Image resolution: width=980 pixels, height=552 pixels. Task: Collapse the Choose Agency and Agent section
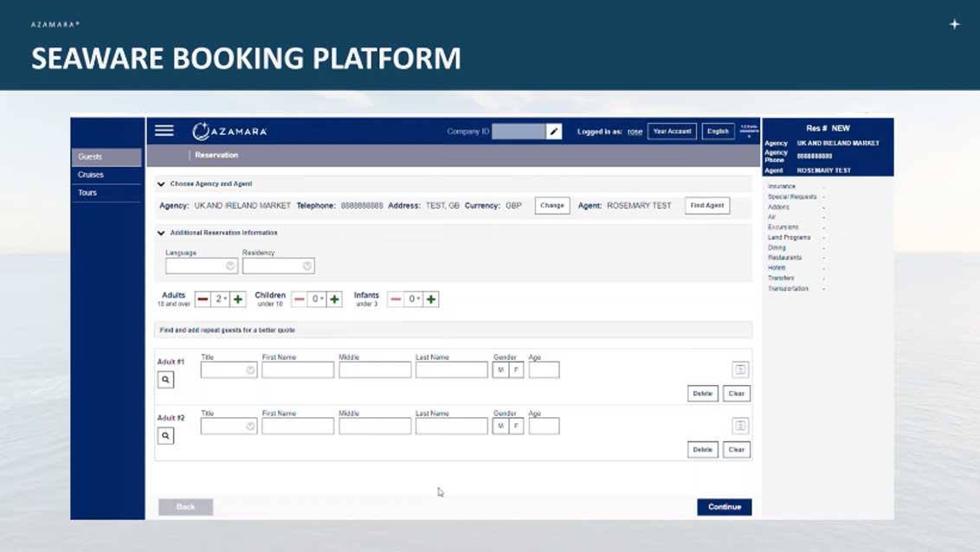coord(161,184)
